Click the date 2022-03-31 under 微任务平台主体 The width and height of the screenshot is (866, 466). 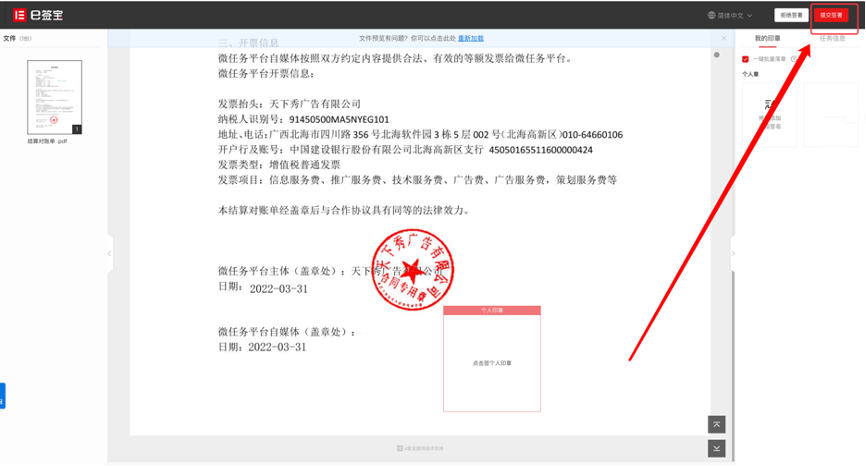pos(278,289)
